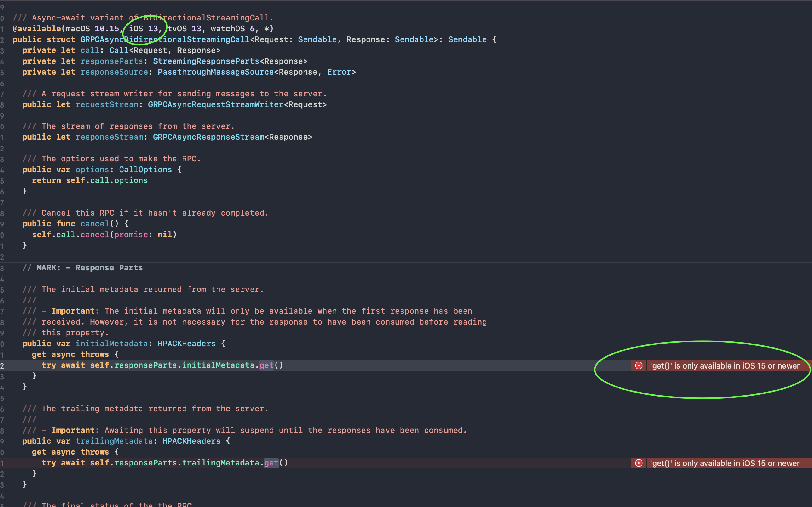The image size is (812, 507).
Task: Click 'promise' argument label in cancel call
Action: click(131, 235)
